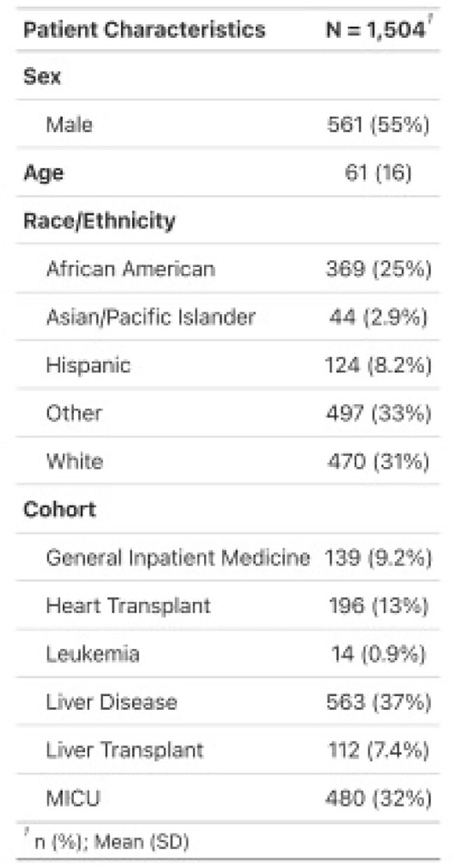This screenshot has height=868, width=454.
Task: Select the White 470 (31%) value
Action: (x=378, y=461)
